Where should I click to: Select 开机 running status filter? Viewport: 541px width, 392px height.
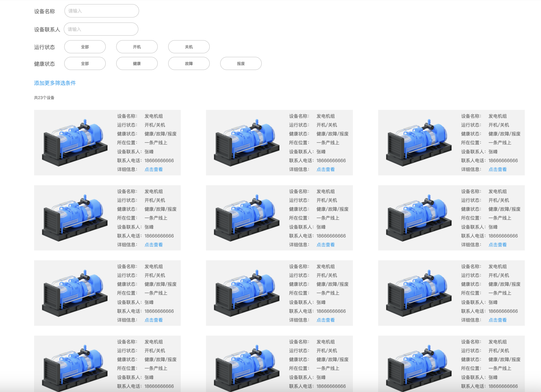point(137,47)
